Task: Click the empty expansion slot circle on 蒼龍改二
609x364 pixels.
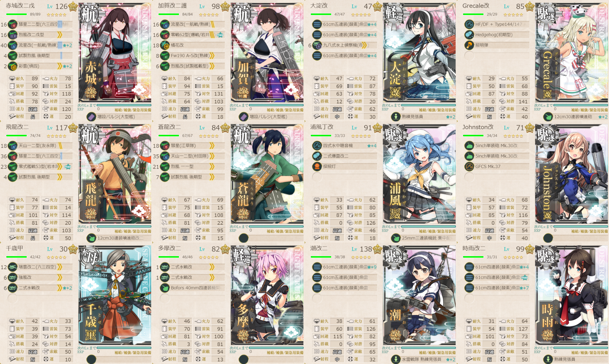Action: pos(244,238)
